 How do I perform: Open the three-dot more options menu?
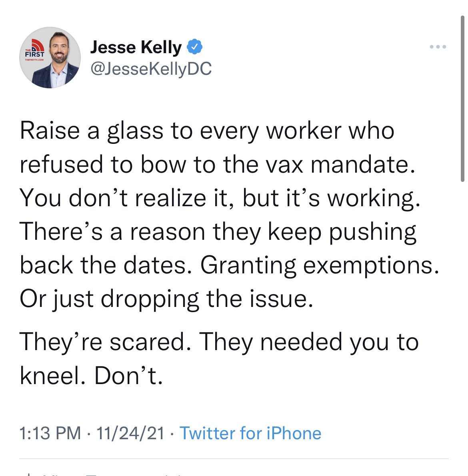(438, 47)
